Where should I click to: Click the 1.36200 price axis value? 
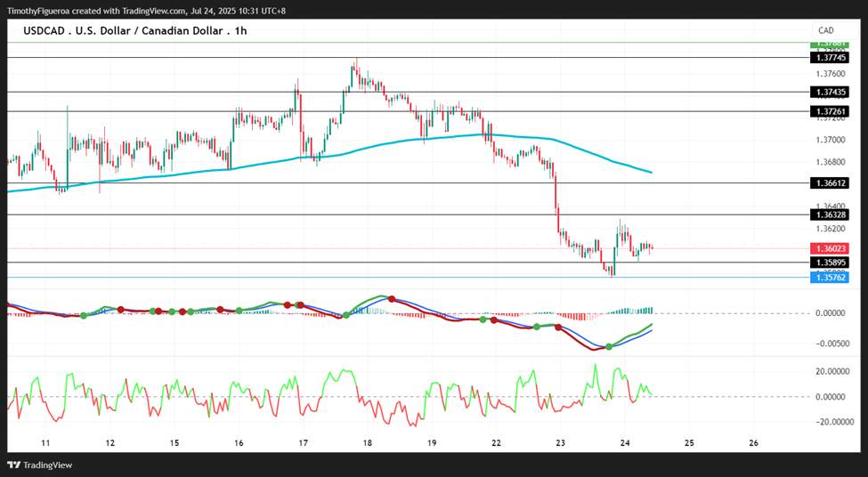pos(831,228)
